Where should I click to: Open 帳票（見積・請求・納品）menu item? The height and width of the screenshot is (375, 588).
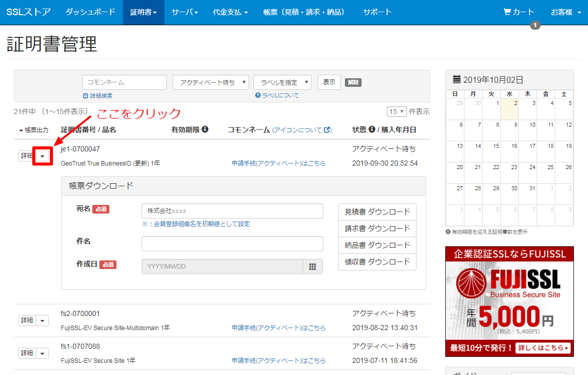pos(304,13)
